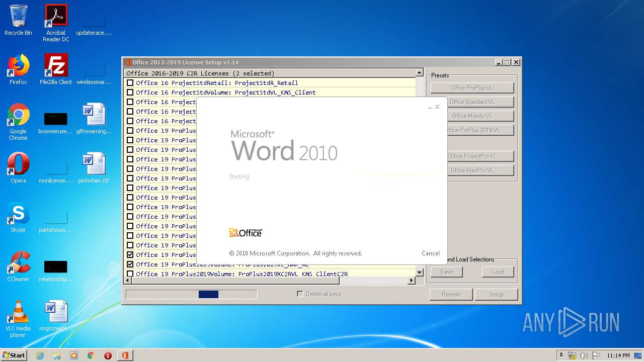Click Office ProPlus 2019 VL preset

(x=472, y=130)
